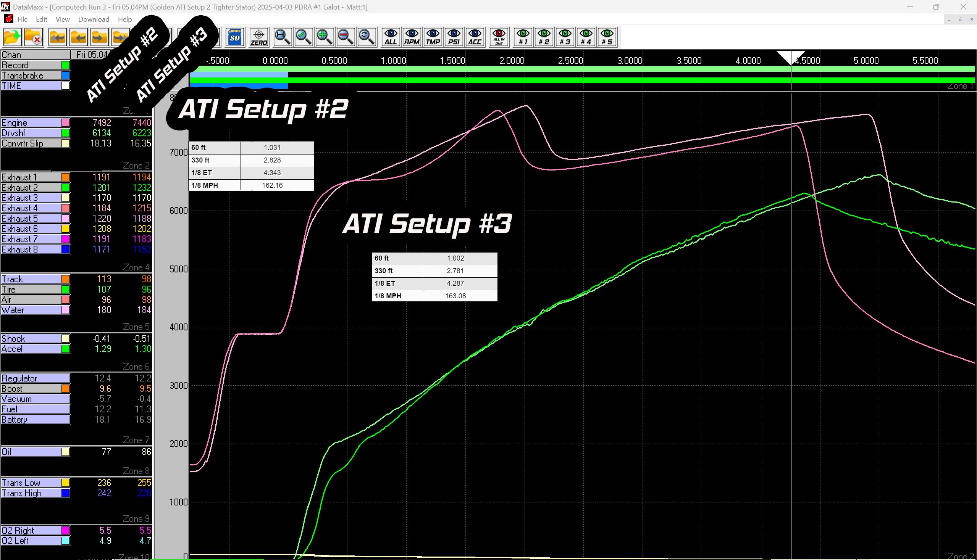Toggle custom view #5 eye button

point(607,37)
